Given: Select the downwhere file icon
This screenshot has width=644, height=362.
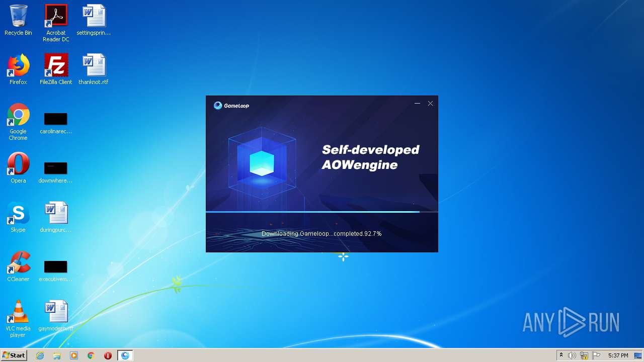Looking at the screenshot, I should 56,172.
